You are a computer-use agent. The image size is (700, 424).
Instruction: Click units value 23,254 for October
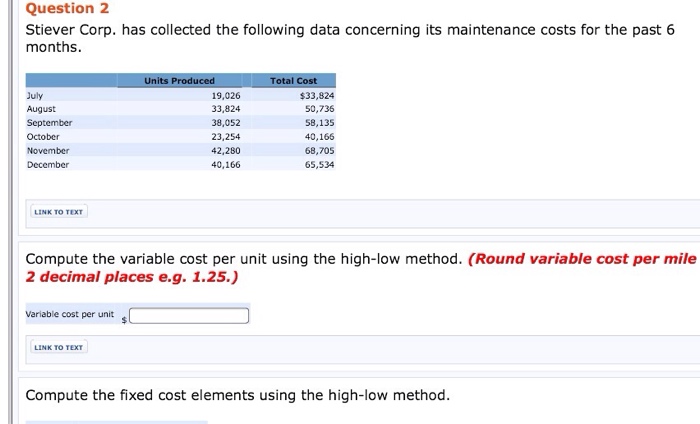[x=226, y=137]
